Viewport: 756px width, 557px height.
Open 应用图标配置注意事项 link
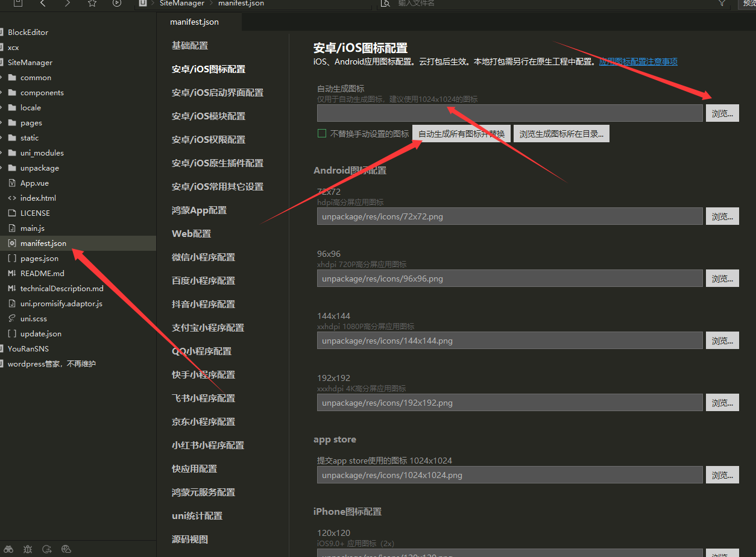point(638,61)
